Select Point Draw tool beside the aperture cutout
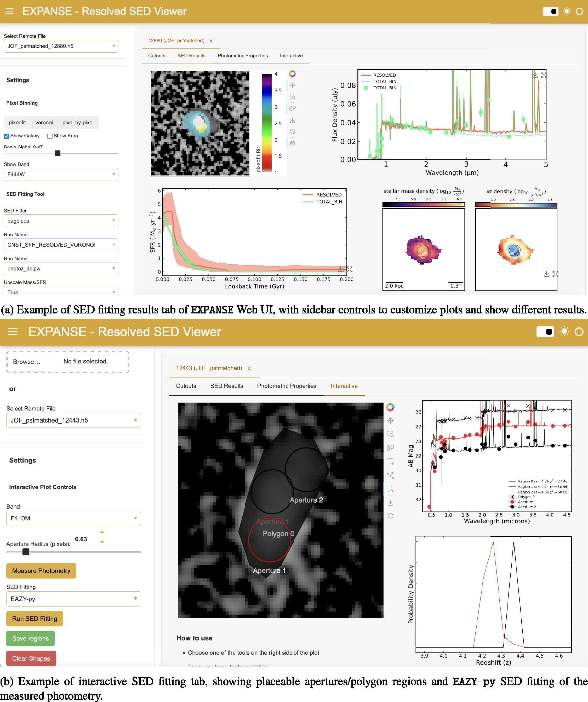Screen dimensions: 588x702 390,475
